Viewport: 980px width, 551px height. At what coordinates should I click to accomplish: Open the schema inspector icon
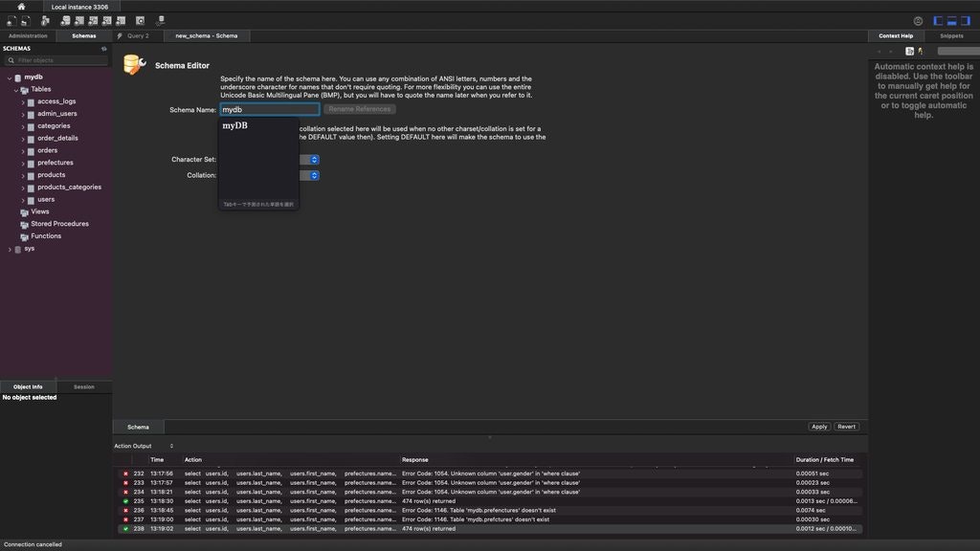pos(45,21)
